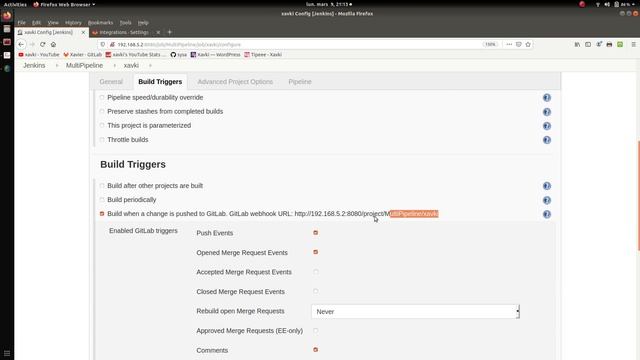Viewport: 640px width, 360px height.
Task: Switch to Advanced Project Options tab
Action: click(235, 82)
